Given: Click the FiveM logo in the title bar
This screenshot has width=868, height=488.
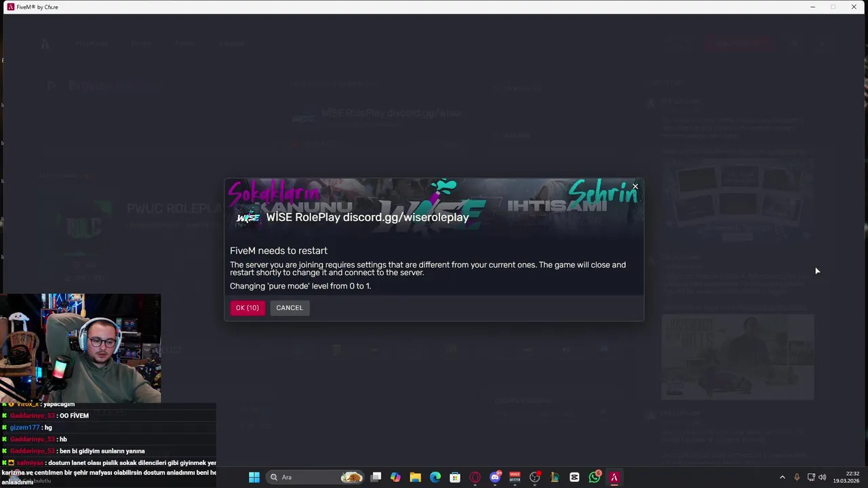Looking at the screenshot, I should coord(10,7).
